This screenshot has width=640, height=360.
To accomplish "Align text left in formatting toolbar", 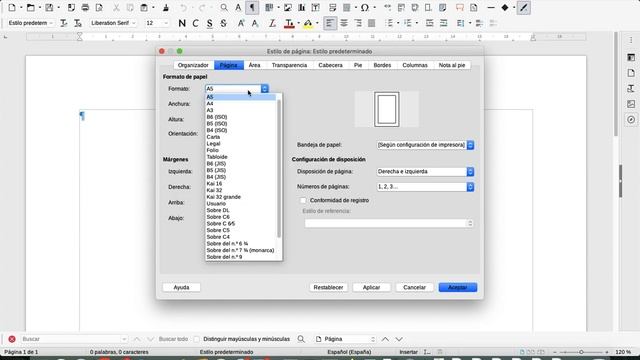I will click(330, 23).
